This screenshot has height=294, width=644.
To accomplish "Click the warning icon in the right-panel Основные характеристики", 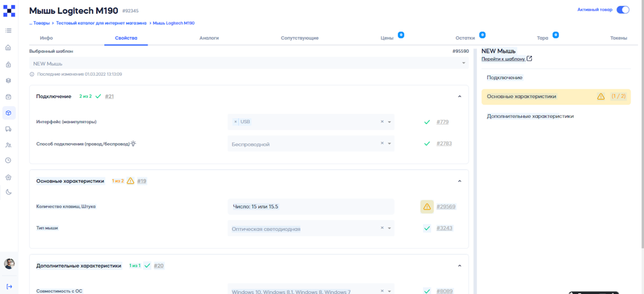I will 601,97.
